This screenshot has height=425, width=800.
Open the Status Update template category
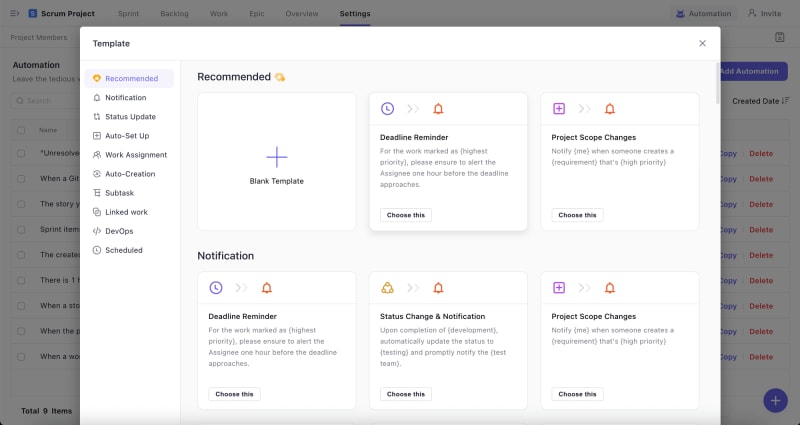(129, 117)
